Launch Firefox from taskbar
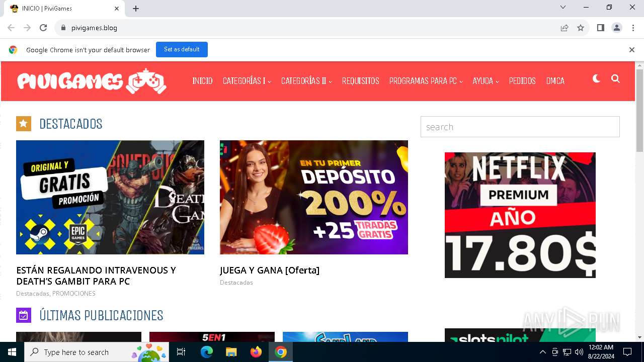The height and width of the screenshot is (362, 644). pos(256,352)
